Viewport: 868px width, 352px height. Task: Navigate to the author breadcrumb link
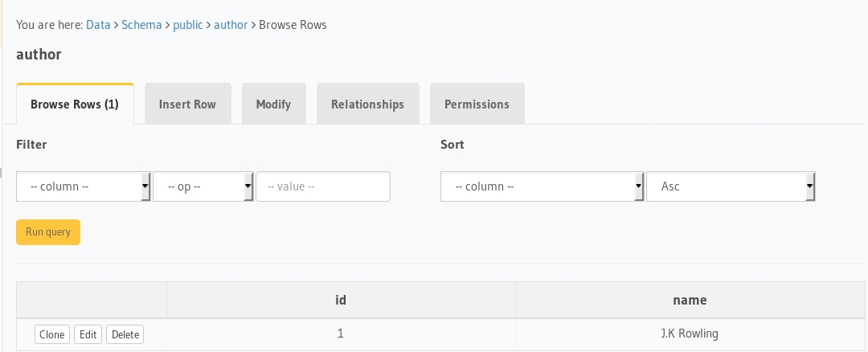231,25
